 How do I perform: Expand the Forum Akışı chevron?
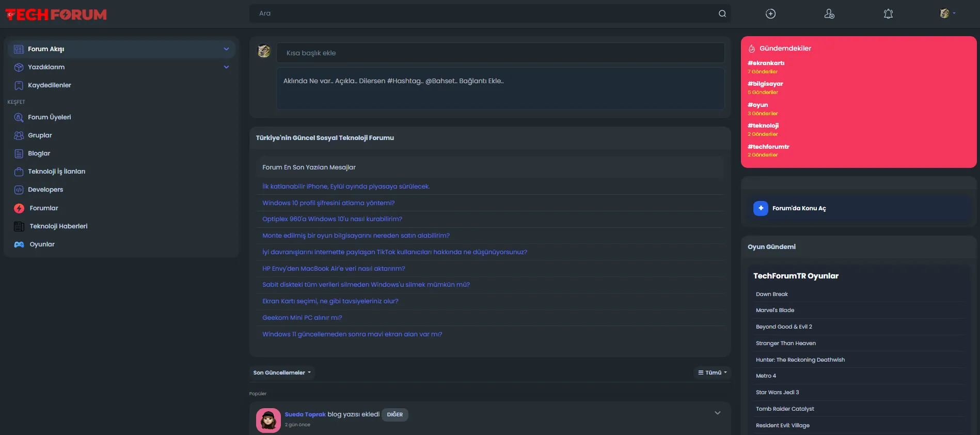226,49
